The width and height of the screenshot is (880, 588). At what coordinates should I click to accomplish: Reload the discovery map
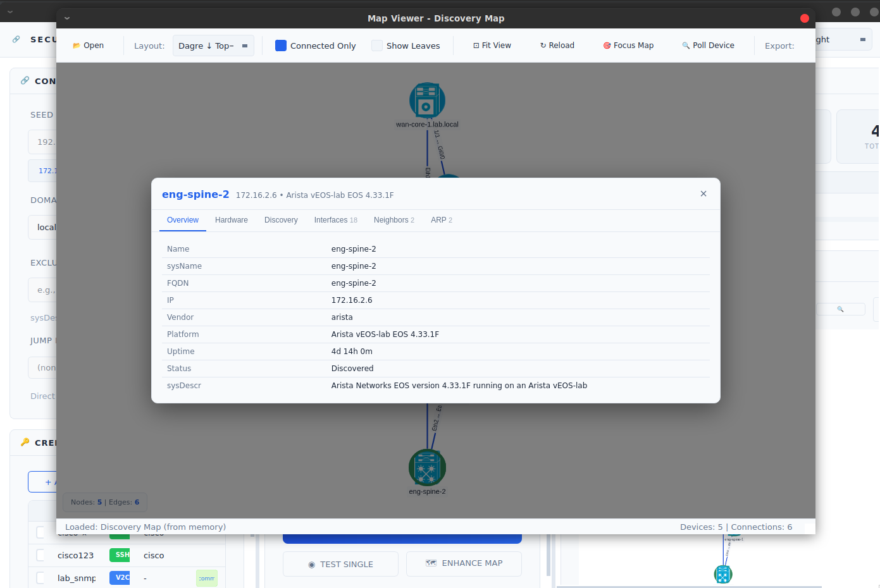click(x=557, y=46)
